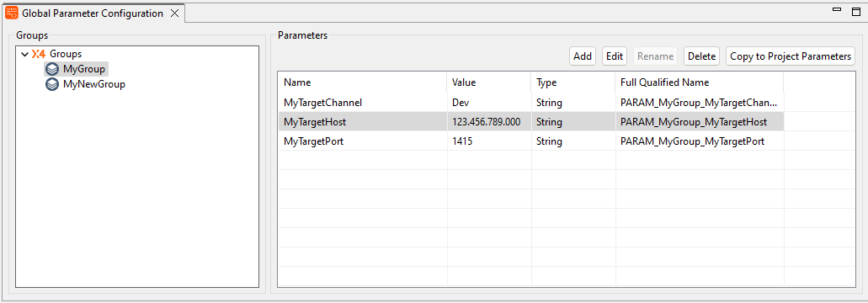Click PARAM_MyGroup_MyTargetChan... cell
The height and width of the screenshot is (303, 868).
[x=699, y=103]
